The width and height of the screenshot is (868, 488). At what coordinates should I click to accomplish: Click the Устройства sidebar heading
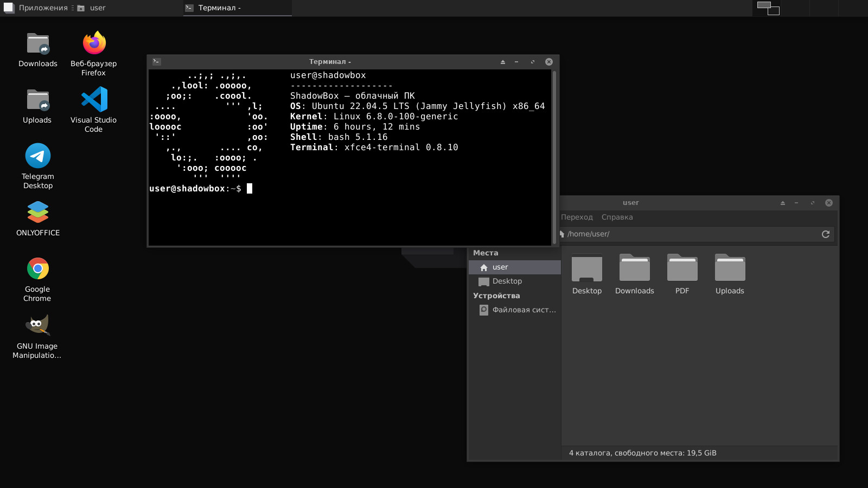tap(496, 296)
